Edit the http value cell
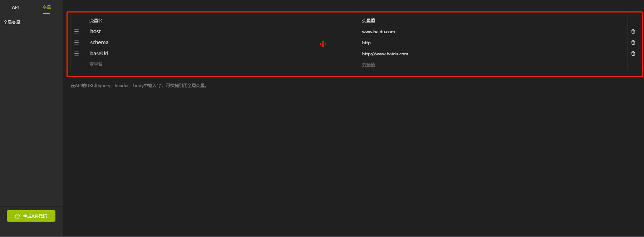 [491, 42]
